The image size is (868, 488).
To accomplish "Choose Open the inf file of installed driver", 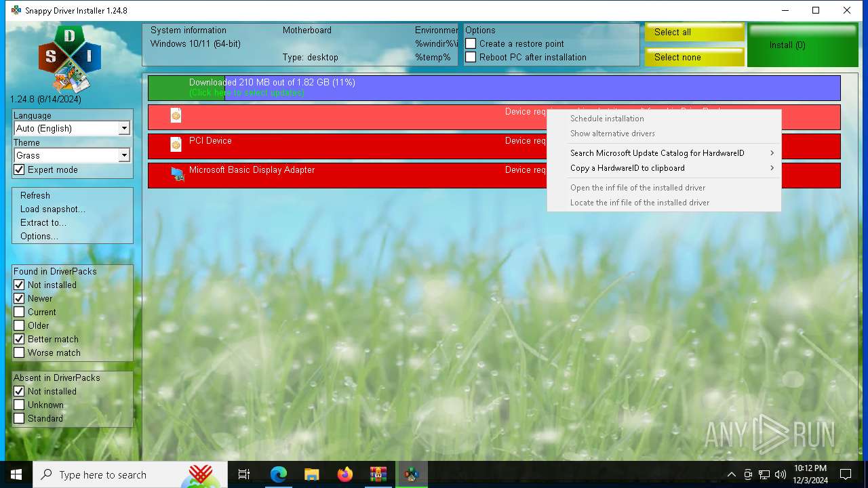I will pyautogui.click(x=664, y=188).
